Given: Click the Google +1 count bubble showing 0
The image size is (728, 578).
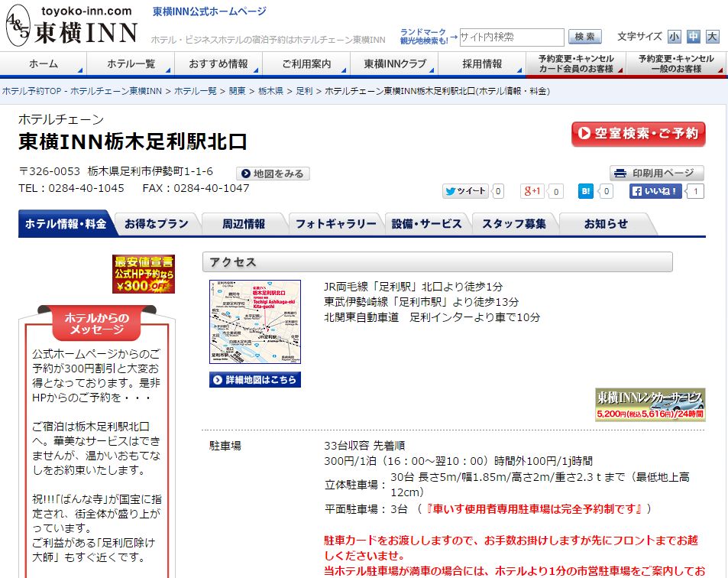Looking at the screenshot, I should pos(555,191).
